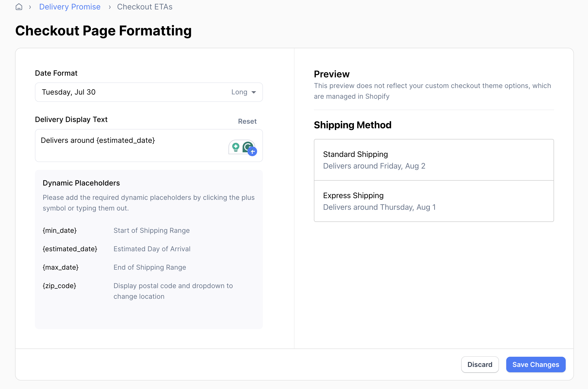Screen dimensions: 588x389
Task: Click the Save Changes button
Action: click(x=536, y=365)
